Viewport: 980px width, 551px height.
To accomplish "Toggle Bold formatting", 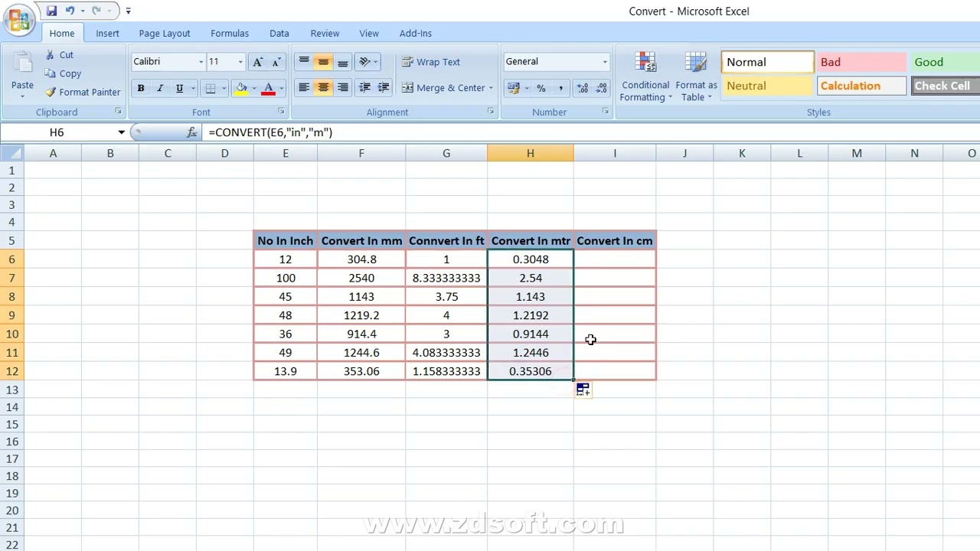I will click(141, 88).
